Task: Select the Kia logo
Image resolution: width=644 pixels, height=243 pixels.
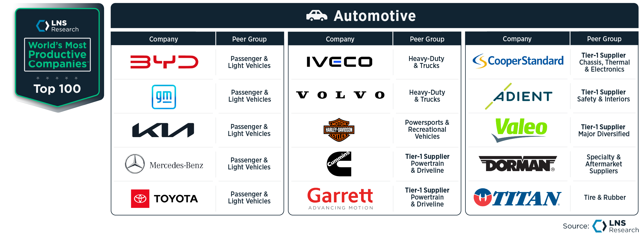Action: pos(163,130)
